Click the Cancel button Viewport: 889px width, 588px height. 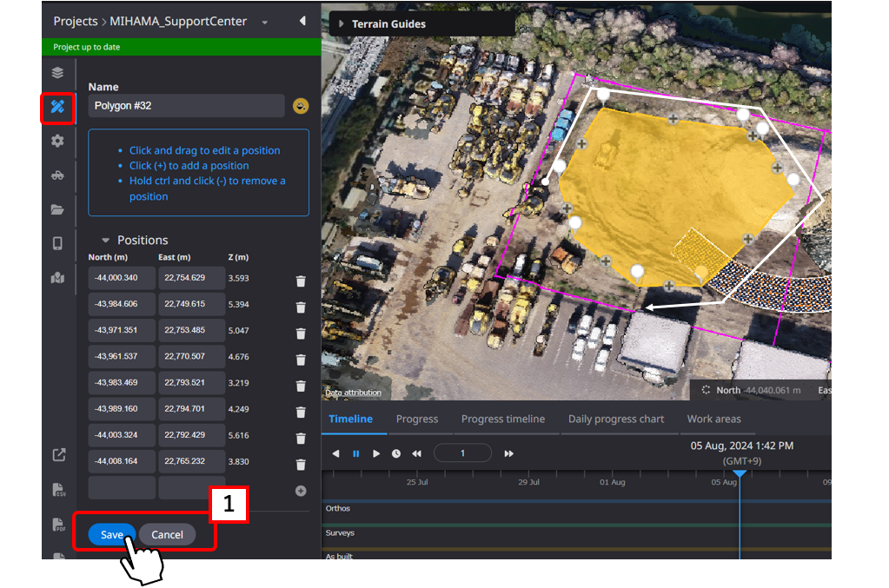(167, 534)
